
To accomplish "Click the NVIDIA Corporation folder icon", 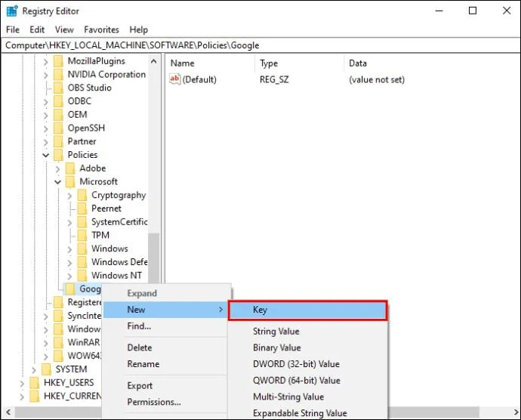I will coord(58,75).
